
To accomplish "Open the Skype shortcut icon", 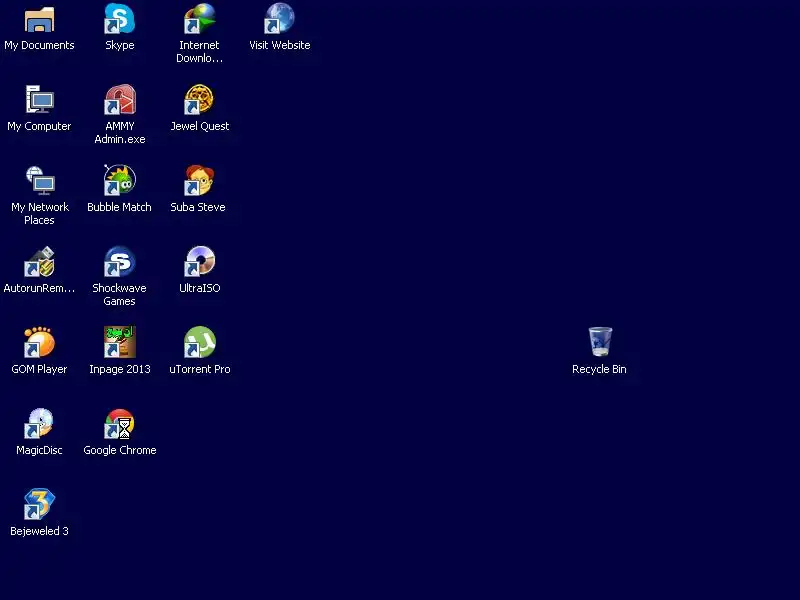I will pos(119,19).
